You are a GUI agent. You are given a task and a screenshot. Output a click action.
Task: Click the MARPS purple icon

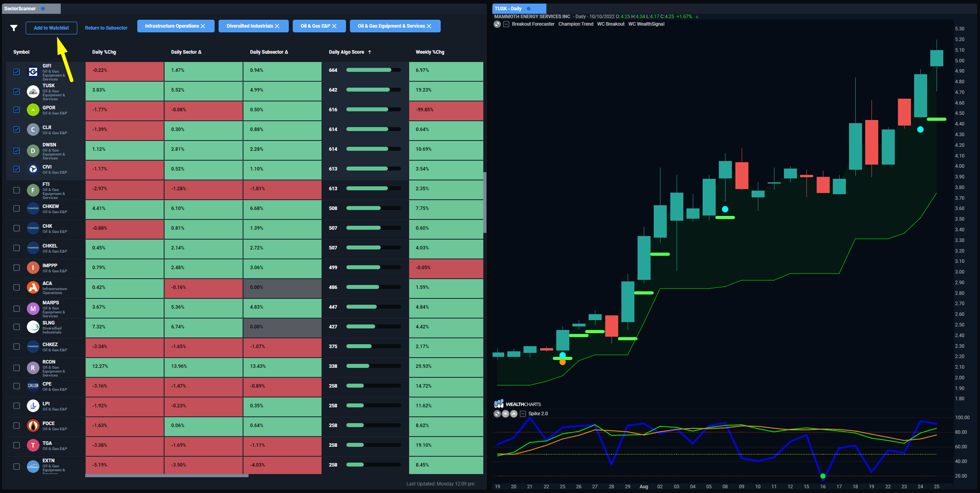[x=33, y=309]
